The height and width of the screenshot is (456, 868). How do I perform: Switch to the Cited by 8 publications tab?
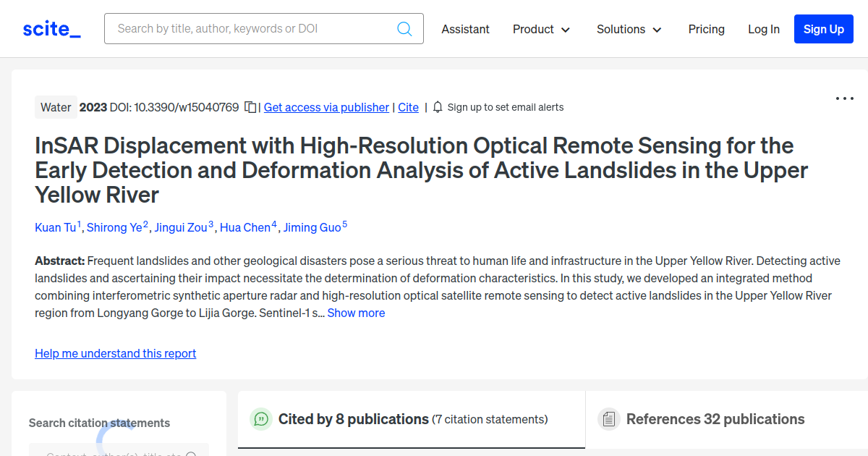coord(411,419)
